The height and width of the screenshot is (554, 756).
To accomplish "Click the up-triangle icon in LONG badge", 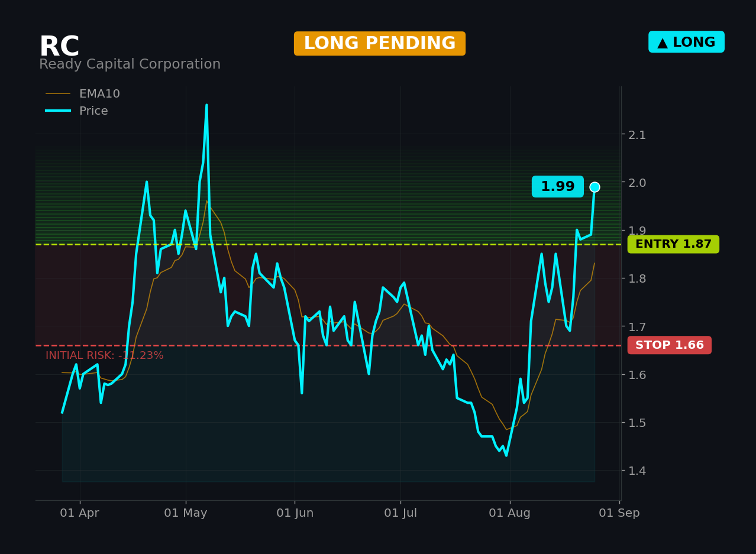I will tap(663, 43).
